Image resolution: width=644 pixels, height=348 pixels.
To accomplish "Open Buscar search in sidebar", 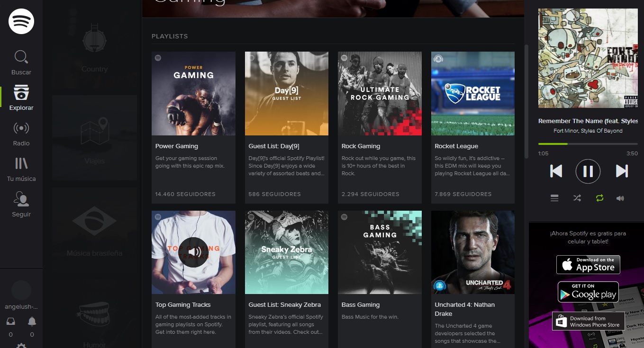I will (x=21, y=62).
